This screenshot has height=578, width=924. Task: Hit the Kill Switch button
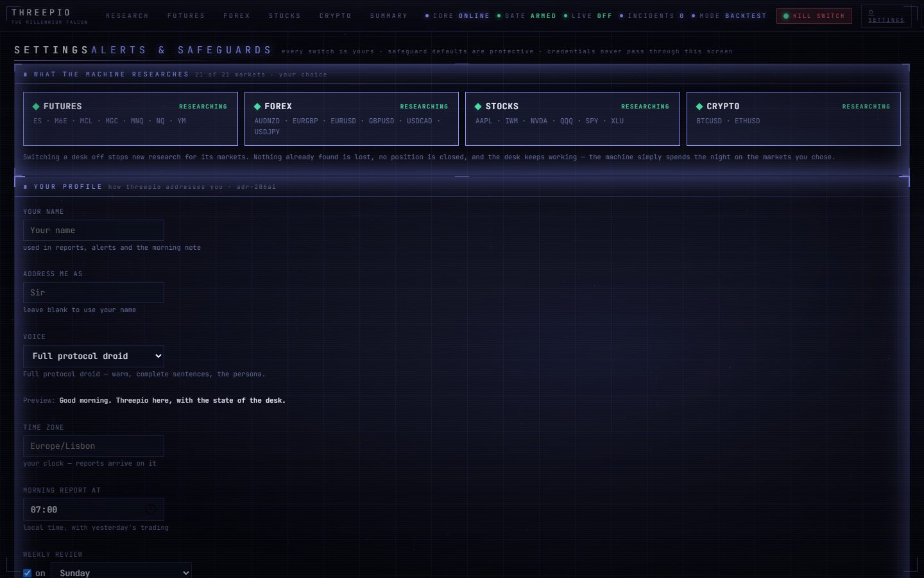(814, 16)
